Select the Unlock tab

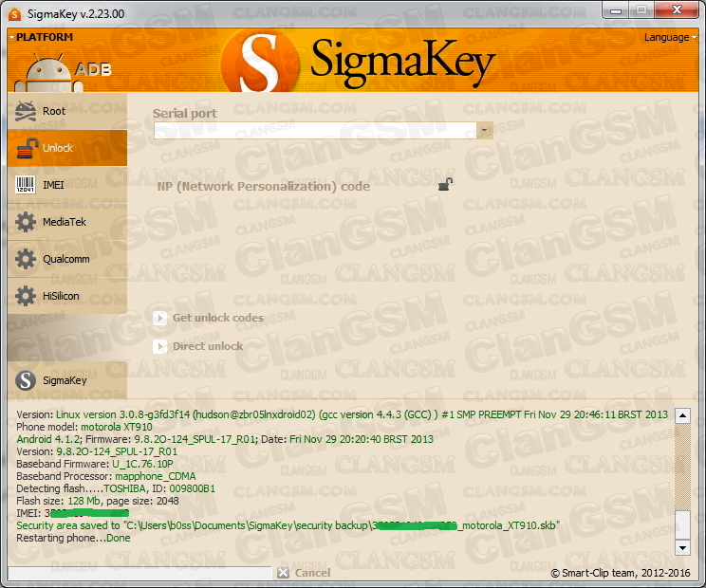coord(67,148)
